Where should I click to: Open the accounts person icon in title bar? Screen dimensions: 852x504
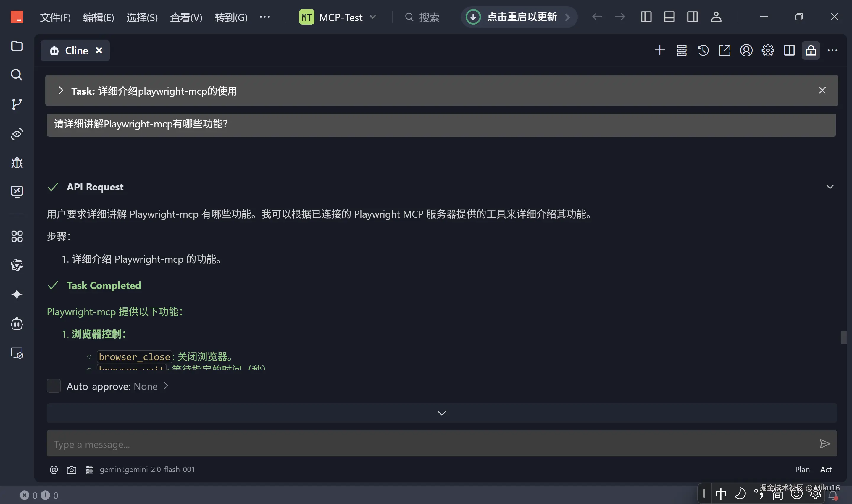pyautogui.click(x=716, y=17)
